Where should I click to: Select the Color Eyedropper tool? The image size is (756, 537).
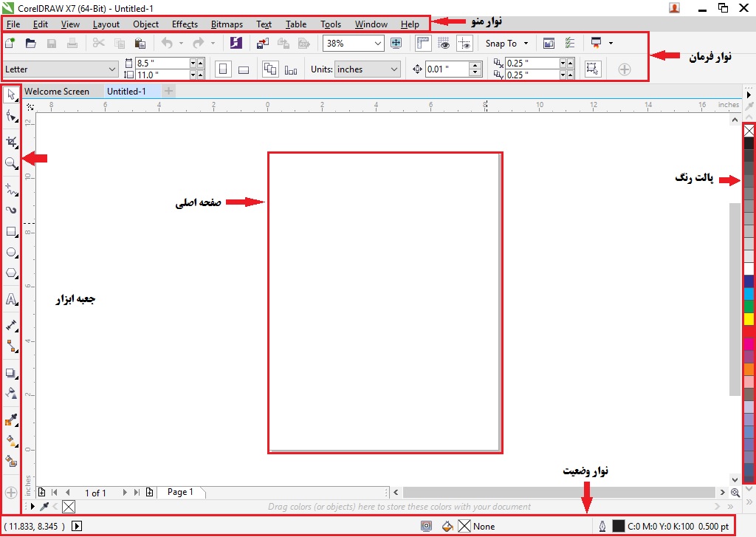(11, 420)
